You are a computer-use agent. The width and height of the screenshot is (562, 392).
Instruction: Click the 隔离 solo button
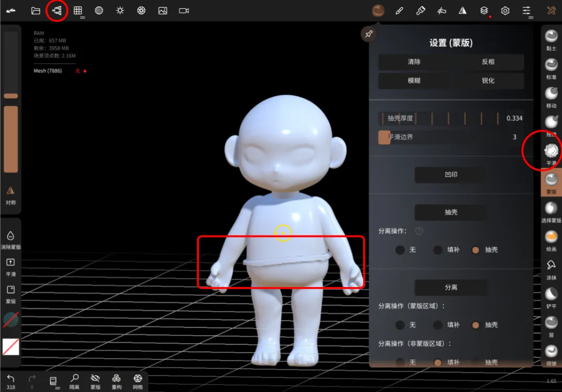(x=74, y=382)
